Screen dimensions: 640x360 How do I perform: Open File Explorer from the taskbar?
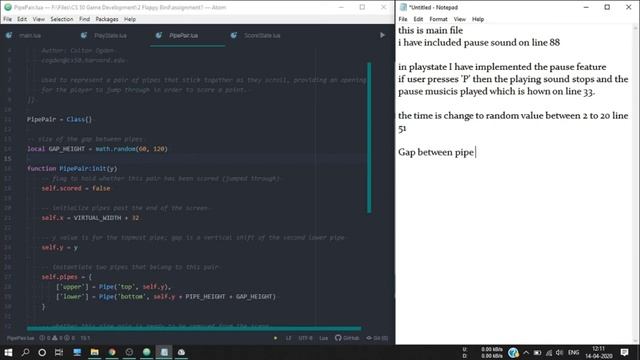(95, 352)
